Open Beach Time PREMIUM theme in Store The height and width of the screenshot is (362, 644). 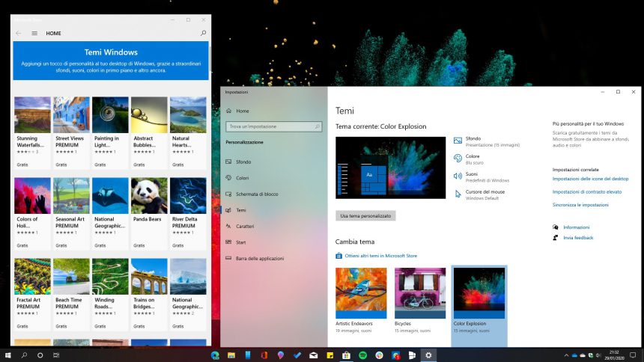point(71,294)
